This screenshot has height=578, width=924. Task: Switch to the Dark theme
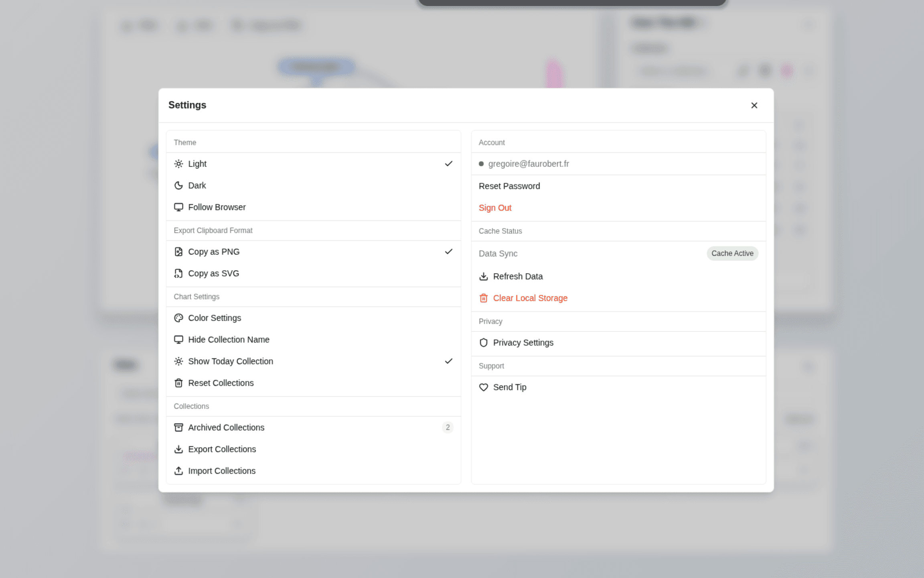click(314, 185)
